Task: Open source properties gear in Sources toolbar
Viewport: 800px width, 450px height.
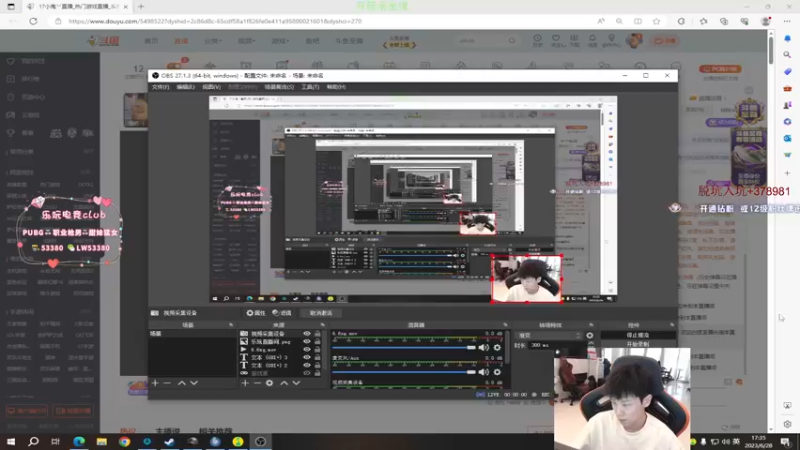Action: pos(269,383)
